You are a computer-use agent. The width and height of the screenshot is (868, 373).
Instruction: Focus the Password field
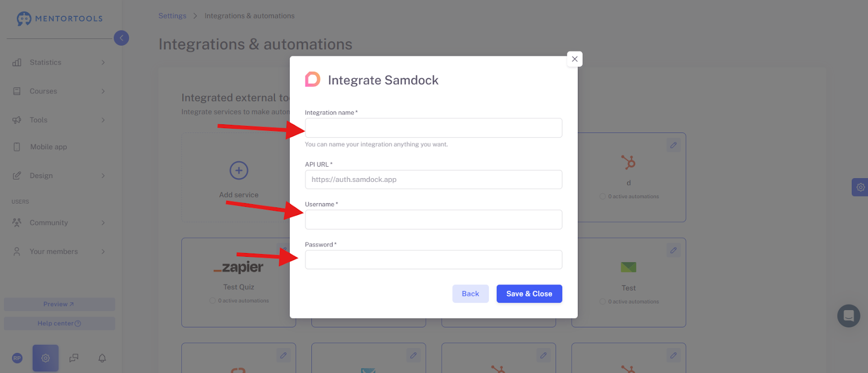click(x=433, y=260)
